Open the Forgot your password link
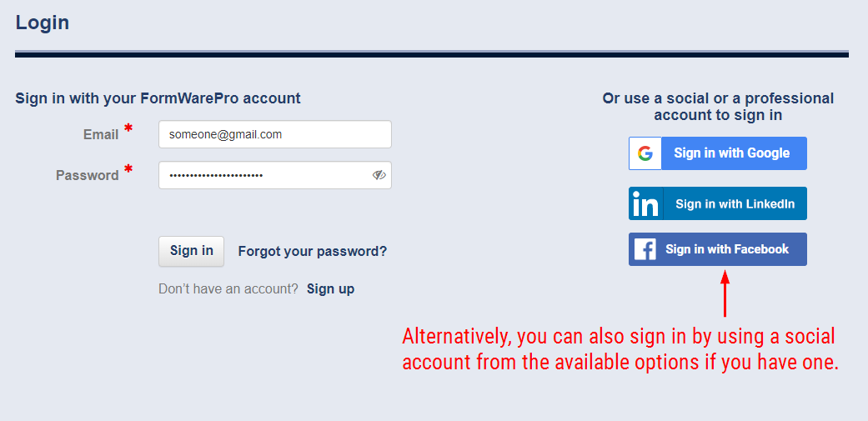 pos(312,252)
